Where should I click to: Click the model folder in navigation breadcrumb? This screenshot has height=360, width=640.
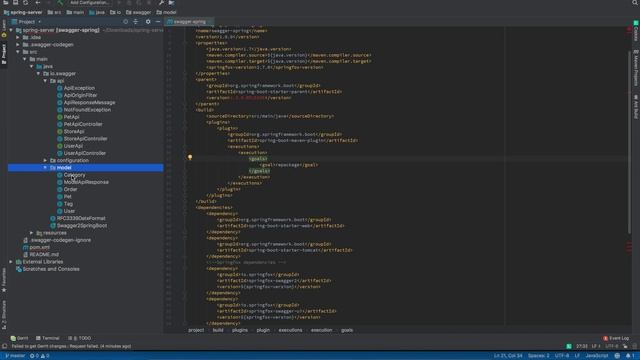[167, 12]
